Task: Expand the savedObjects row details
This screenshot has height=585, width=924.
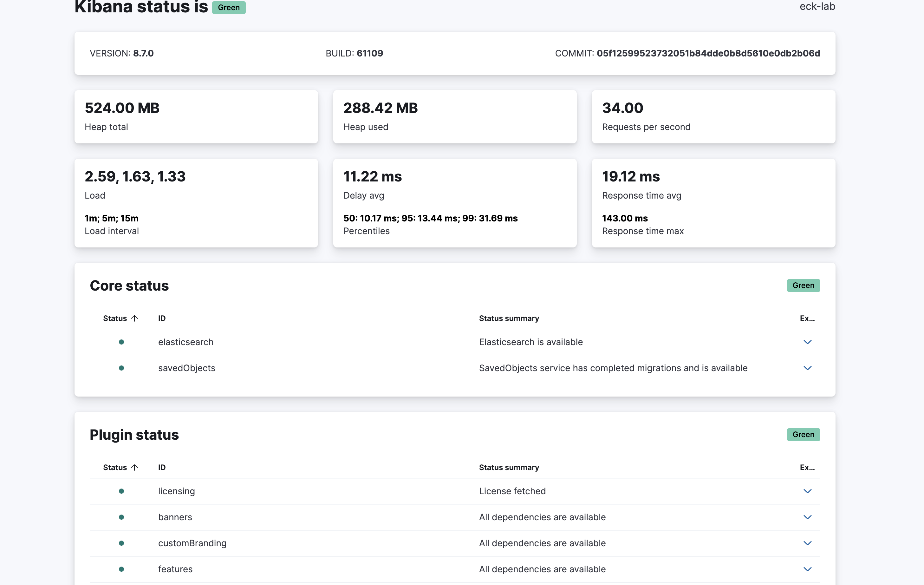Action: click(807, 368)
